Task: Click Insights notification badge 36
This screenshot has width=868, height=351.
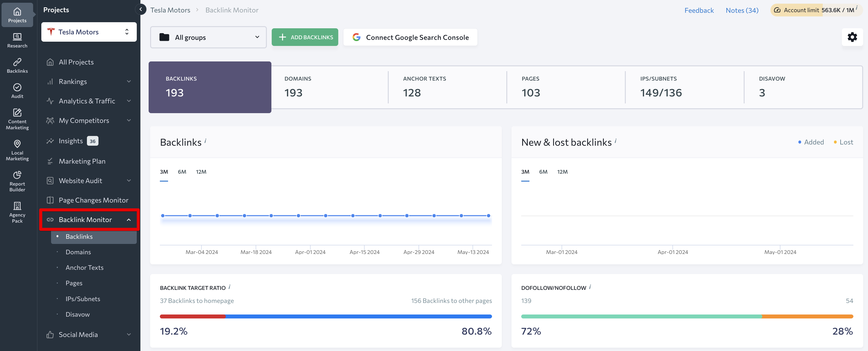Action: click(x=92, y=141)
